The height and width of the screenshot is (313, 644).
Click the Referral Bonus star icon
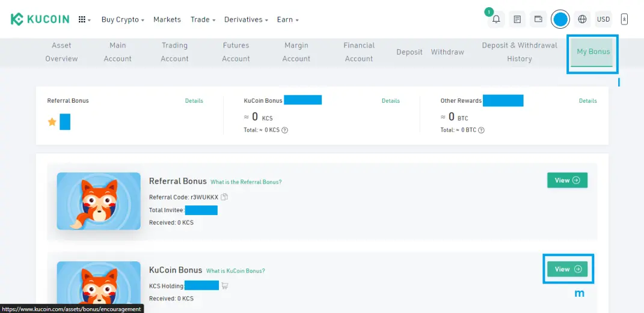[x=52, y=122]
